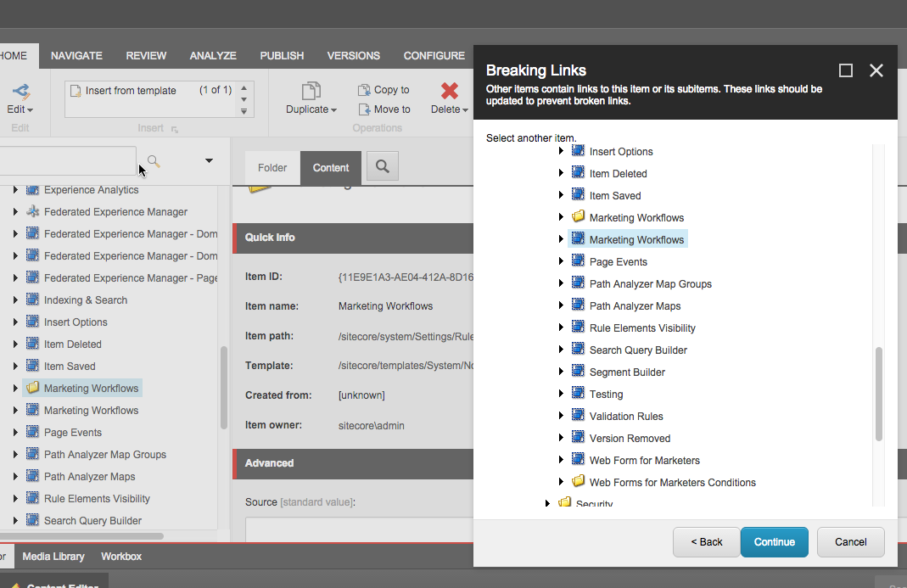The height and width of the screenshot is (588, 907).
Task: Click the Back button in dialog
Action: [x=706, y=542]
